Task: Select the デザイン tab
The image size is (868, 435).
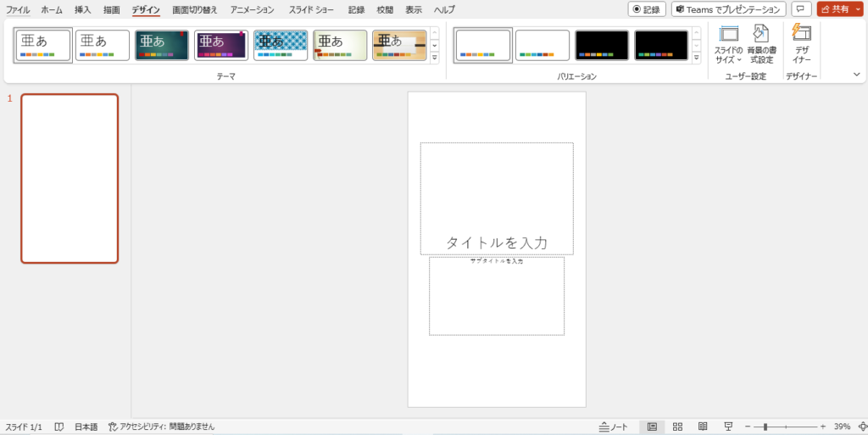Action: click(x=146, y=10)
